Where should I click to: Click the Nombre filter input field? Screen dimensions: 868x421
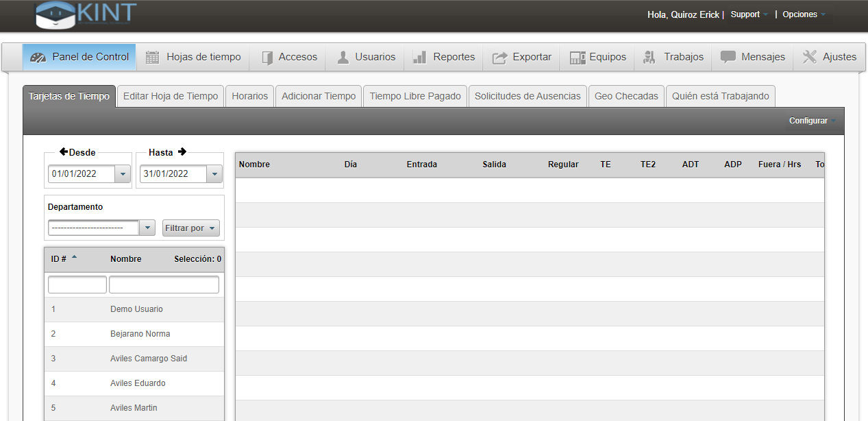[x=164, y=285]
